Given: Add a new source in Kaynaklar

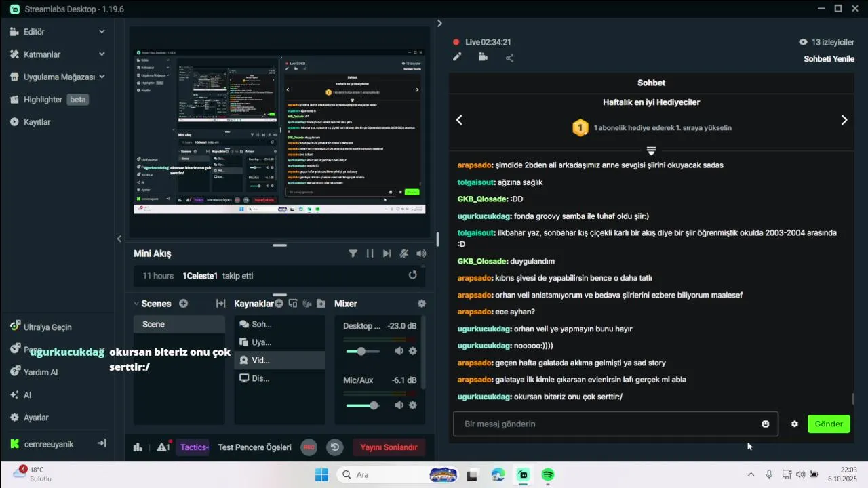Looking at the screenshot, I should tap(279, 304).
